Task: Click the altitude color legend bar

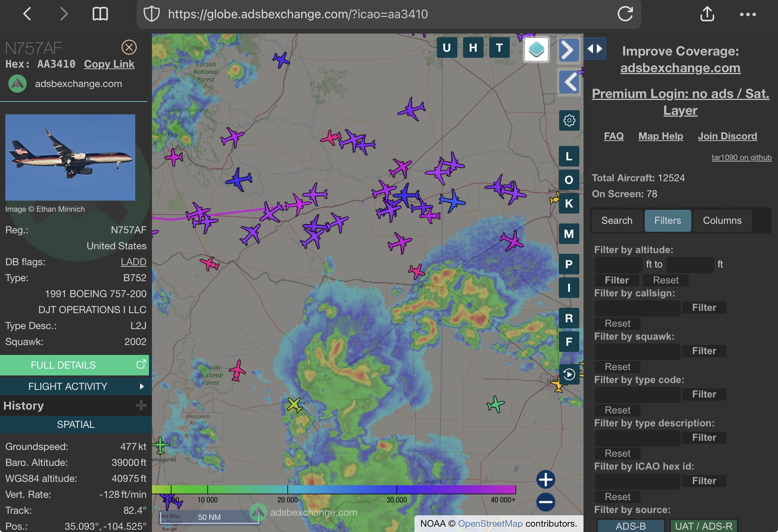Action: (334, 489)
